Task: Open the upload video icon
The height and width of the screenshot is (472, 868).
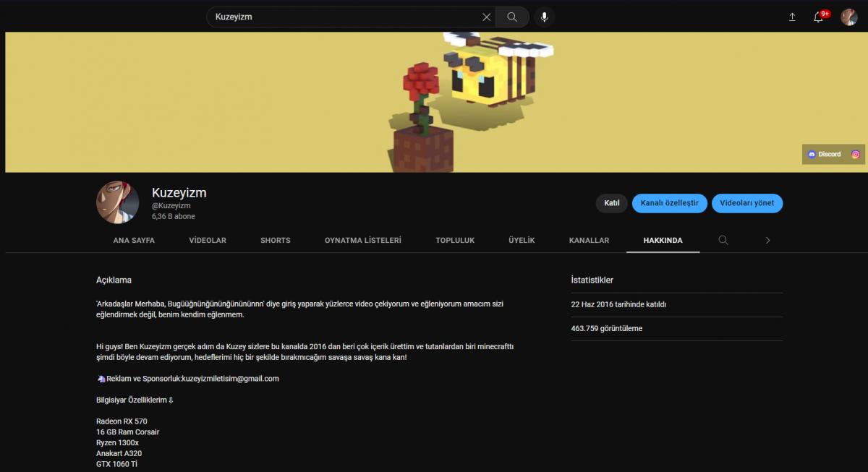Action: (792, 17)
